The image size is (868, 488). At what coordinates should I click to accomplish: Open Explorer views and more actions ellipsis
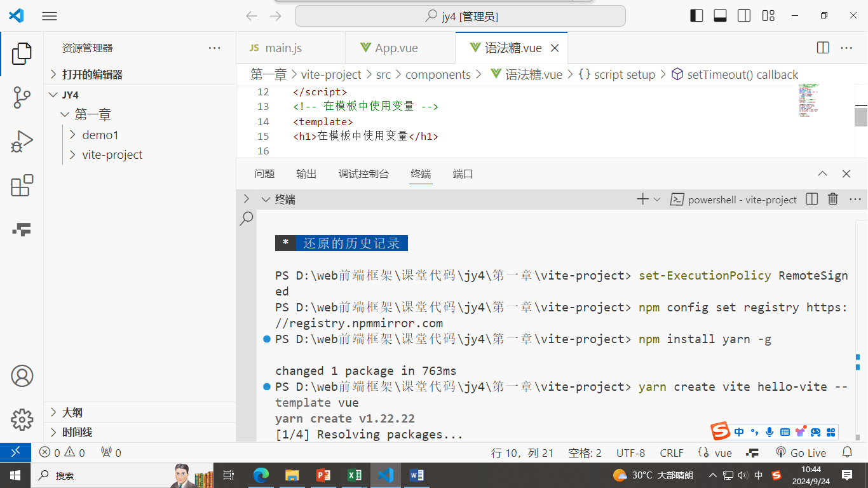click(x=215, y=48)
